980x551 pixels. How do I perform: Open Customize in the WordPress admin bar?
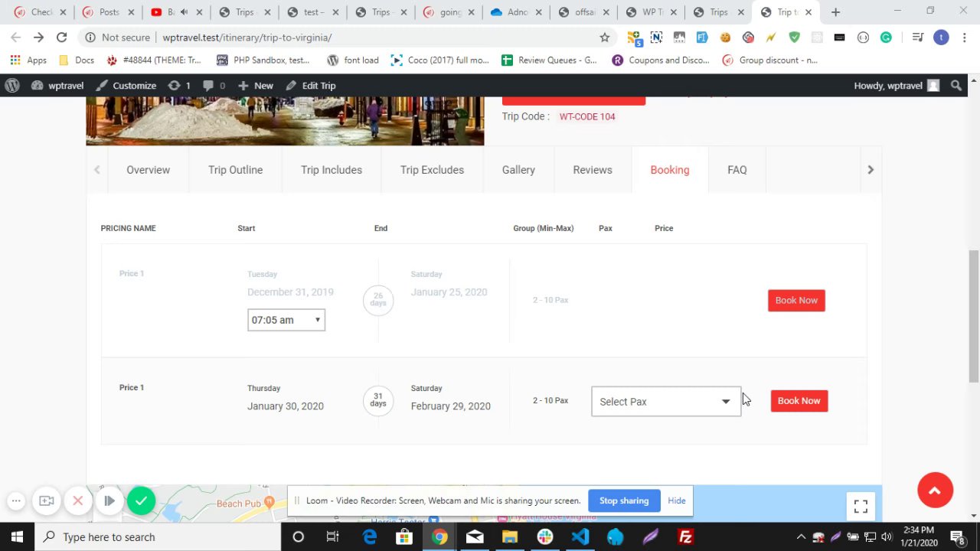click(126, 86)
